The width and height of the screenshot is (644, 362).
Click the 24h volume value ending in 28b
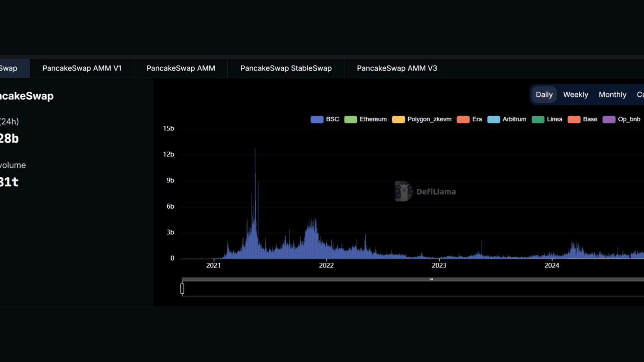(9, 138)
